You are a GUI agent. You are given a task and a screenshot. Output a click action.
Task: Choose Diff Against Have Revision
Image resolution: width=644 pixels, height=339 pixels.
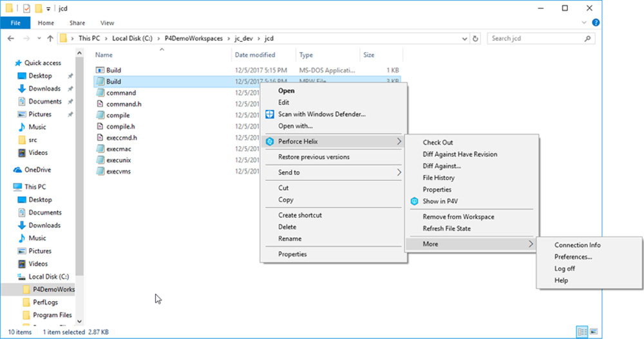coord(460,154)
